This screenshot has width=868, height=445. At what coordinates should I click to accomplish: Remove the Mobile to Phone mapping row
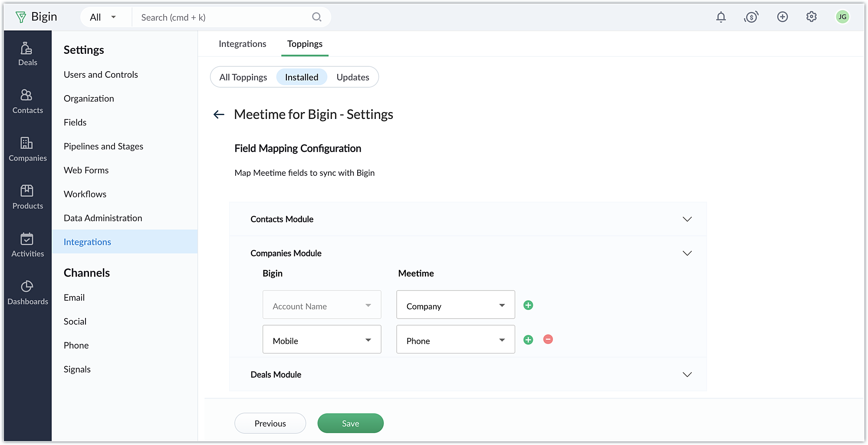[548, 340]
